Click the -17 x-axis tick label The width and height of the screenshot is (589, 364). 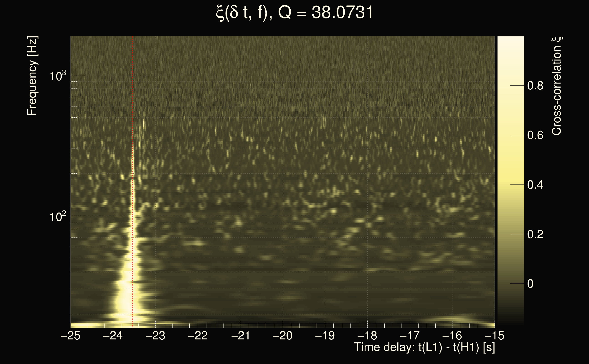[410, 336]
